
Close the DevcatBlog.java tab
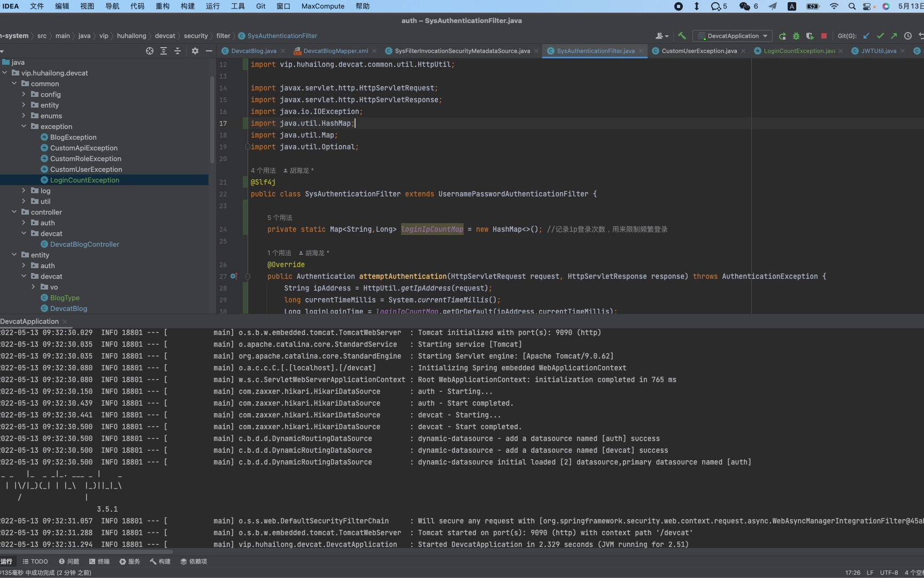point(283,51)
